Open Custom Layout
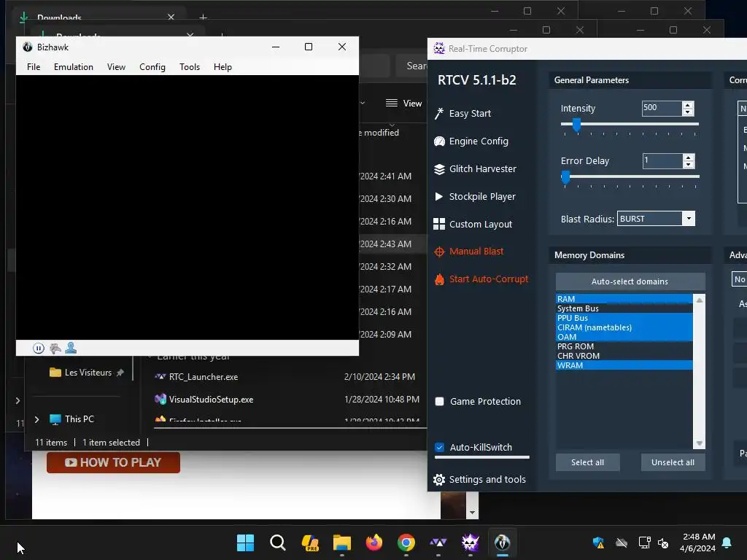The width and height of the screenshot is (747, 560). (x=473, y=224)
